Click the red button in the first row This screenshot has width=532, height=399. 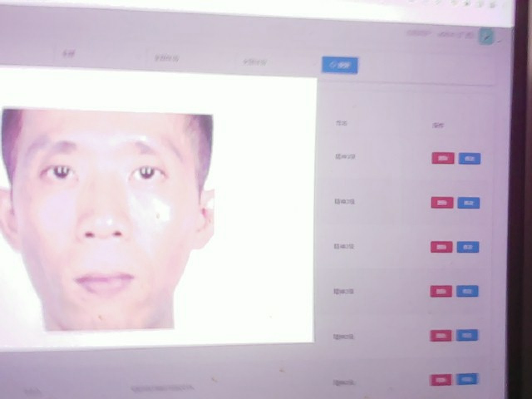tap(443, 158)
